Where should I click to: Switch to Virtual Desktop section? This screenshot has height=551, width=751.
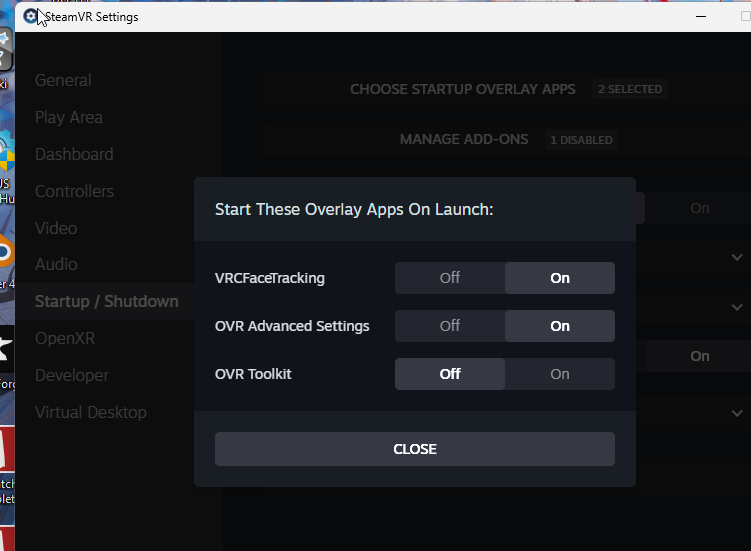coord(91,412)
